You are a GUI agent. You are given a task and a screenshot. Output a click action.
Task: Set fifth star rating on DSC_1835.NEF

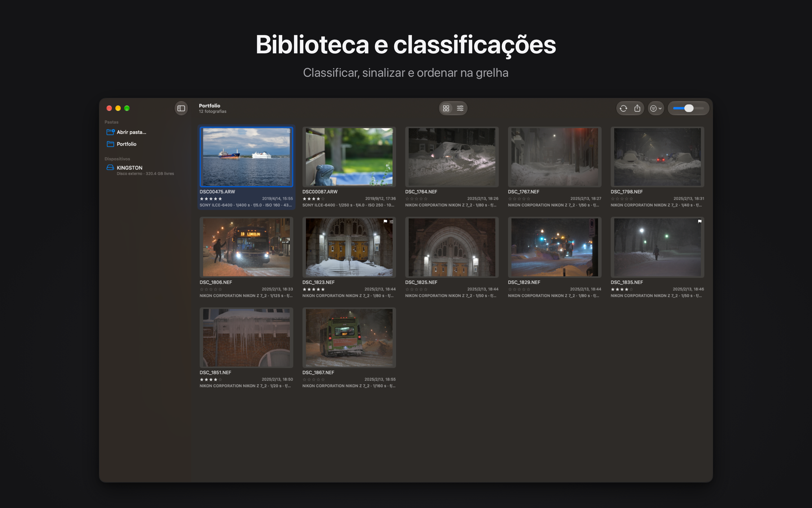[x=631, y=289]
